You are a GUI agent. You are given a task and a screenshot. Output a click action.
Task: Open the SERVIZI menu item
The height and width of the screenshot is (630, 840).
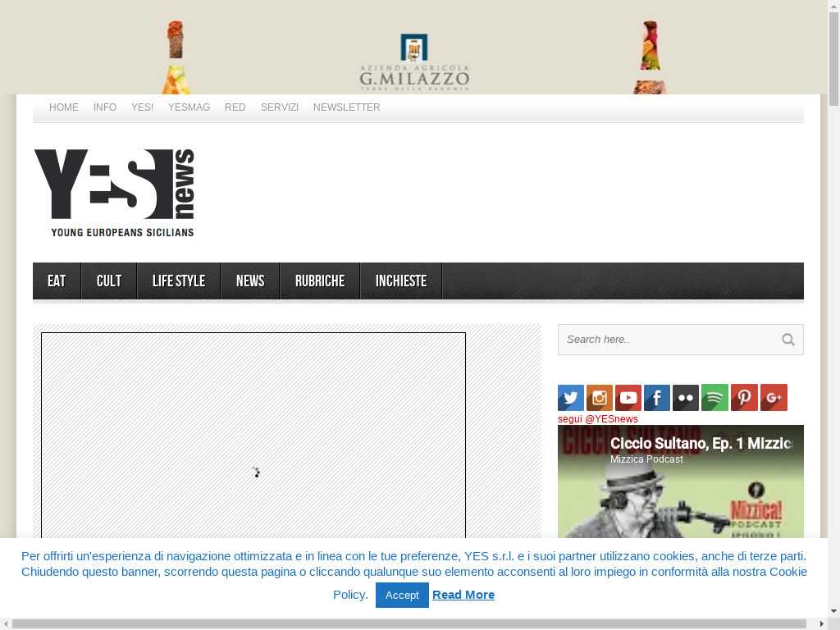tap(280, 107)
